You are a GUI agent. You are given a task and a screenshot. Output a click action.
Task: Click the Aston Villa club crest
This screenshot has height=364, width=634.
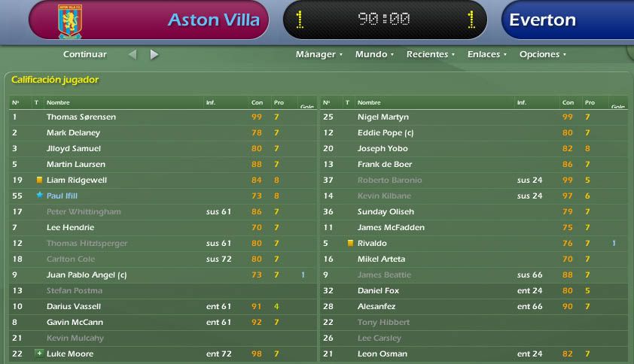click(70, 21)
